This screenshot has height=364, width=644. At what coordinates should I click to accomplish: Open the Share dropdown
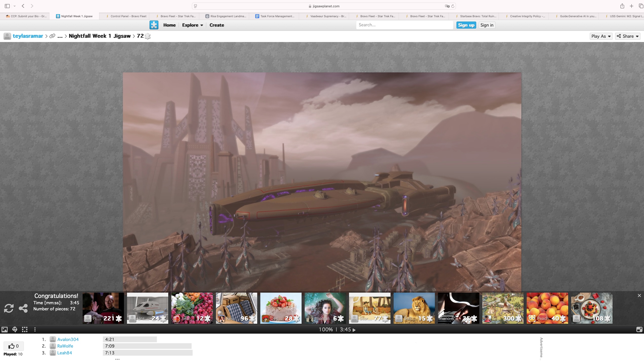[628, 36]
